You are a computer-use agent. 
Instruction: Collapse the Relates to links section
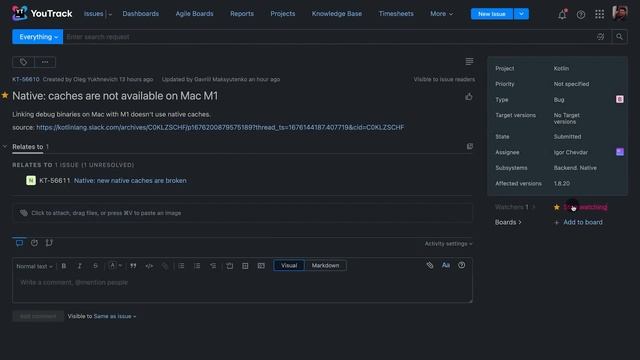[5, 146]
